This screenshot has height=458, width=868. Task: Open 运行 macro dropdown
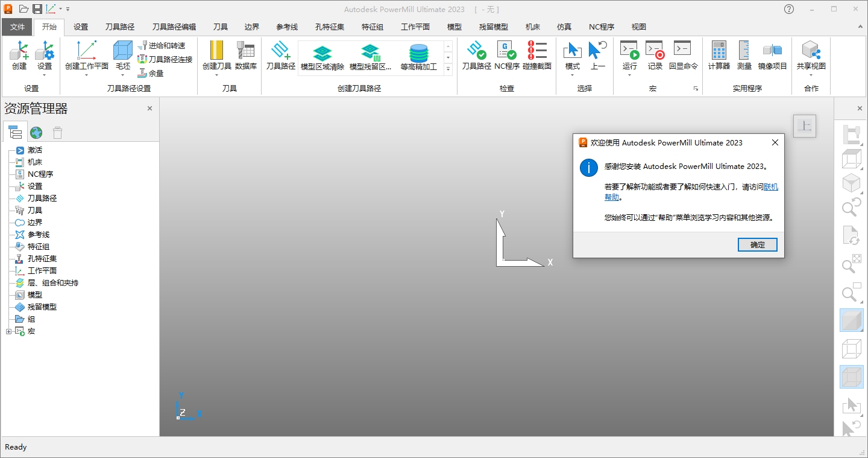coord(630,75)
